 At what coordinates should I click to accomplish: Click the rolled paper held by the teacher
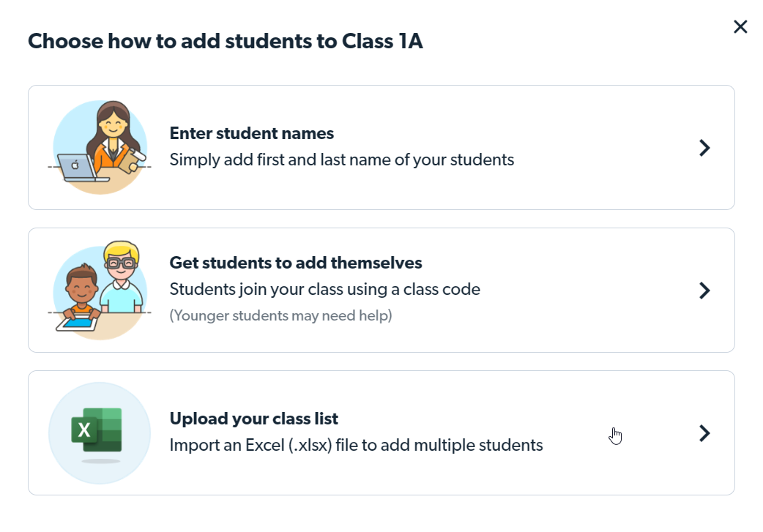click(135, 159)
